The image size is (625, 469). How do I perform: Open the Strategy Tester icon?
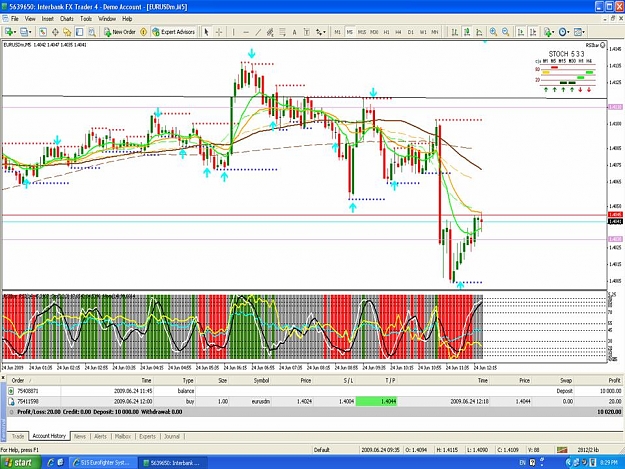point(92,32)
